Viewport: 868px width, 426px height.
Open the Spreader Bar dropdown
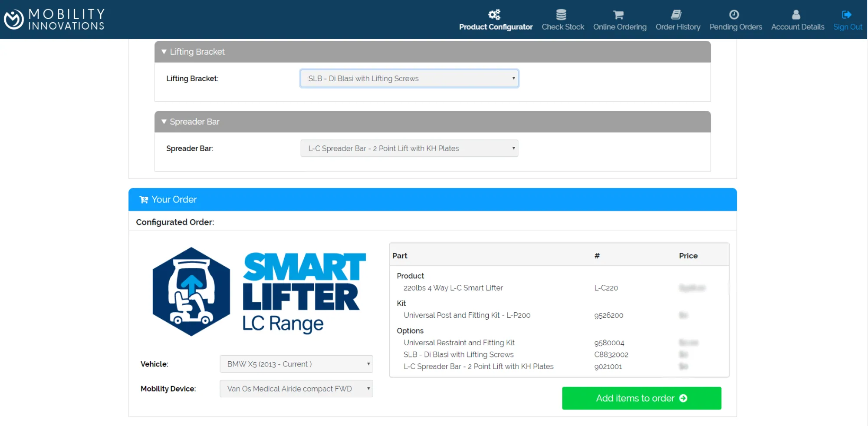click(409, 149)
